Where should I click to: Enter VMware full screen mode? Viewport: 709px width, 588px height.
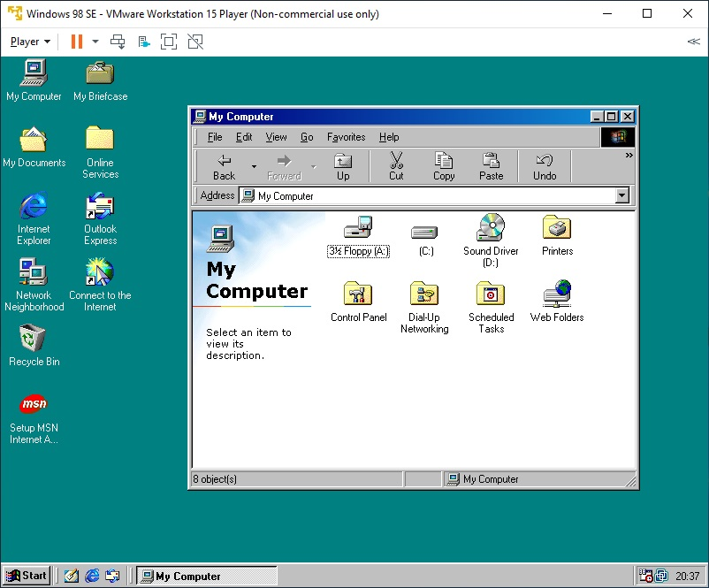169,42
